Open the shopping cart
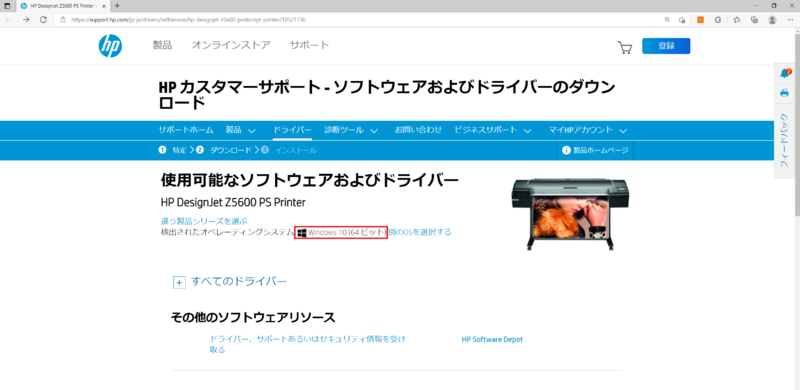The width and height of the screenshot is (800, 390). 624,47
